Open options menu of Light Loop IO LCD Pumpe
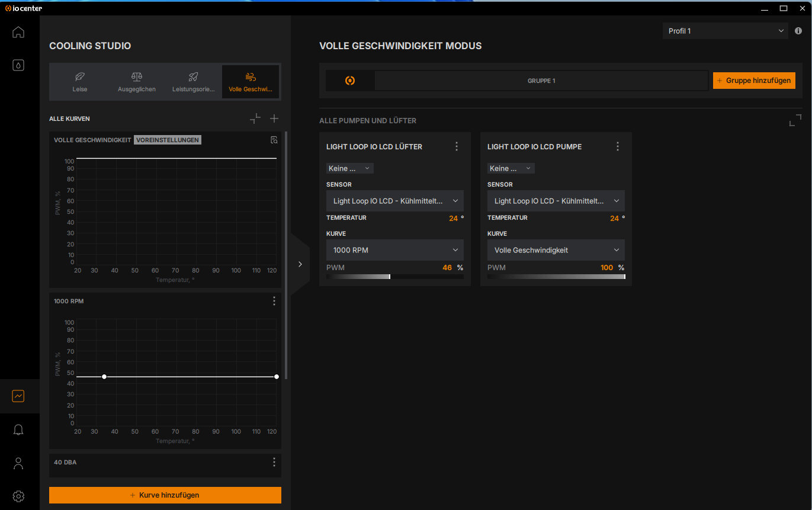The height and width of the screenshot is (510, 812). pos(617,146)
